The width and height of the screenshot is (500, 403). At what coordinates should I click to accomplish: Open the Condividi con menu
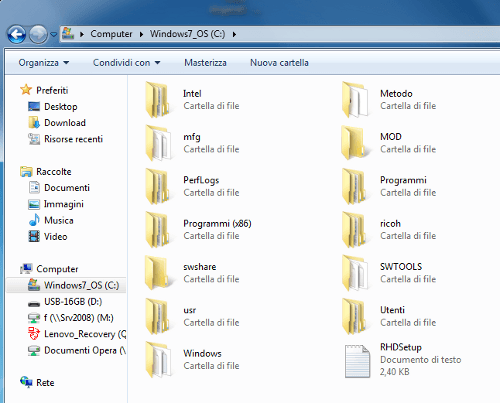tap(126, 63)
